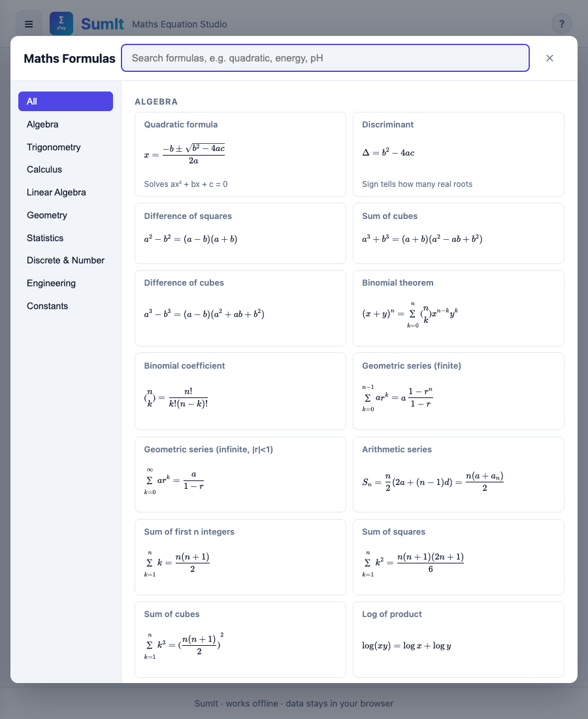Image resolution: width=588 pixels, height=719 pixels.
Task: Click the Sumlt sigma logo
Action: tap(61, 23)
